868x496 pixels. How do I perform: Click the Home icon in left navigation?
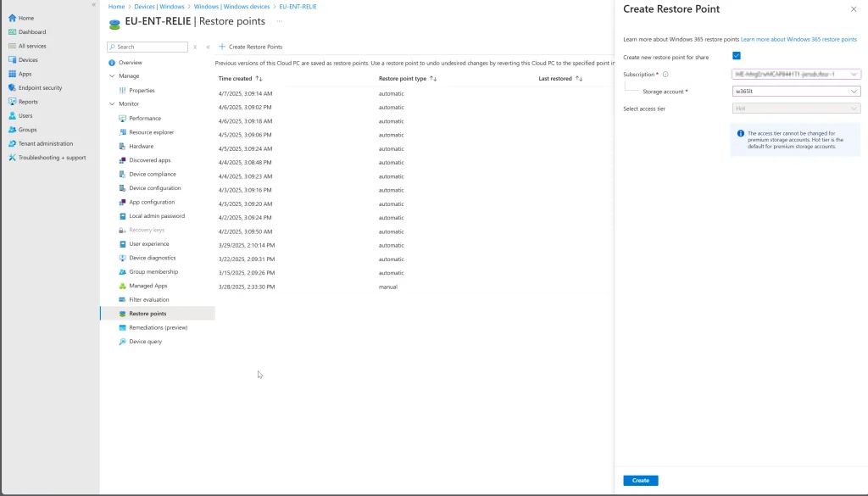pos(12,18)
